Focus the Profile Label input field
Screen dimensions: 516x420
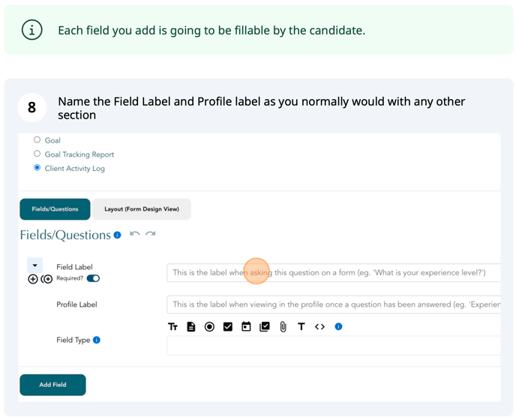coord(333,304)
